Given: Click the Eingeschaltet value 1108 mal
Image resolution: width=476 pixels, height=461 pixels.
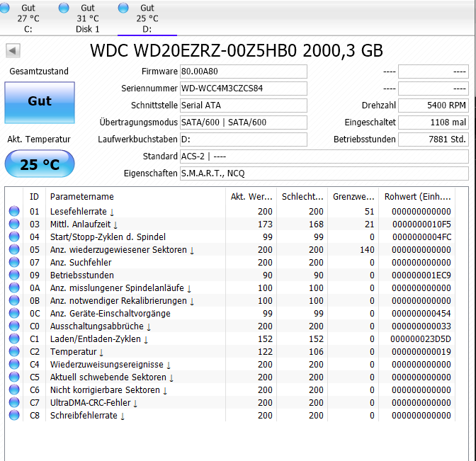Looking at the screenshot, I should click(x=433, y=123).
